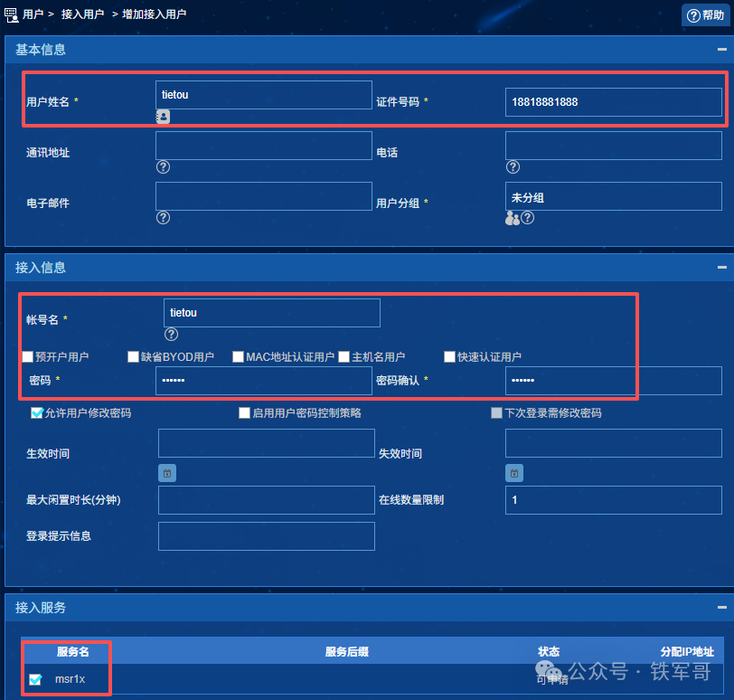Collapse the 接入服务 section

coord(721,608)
